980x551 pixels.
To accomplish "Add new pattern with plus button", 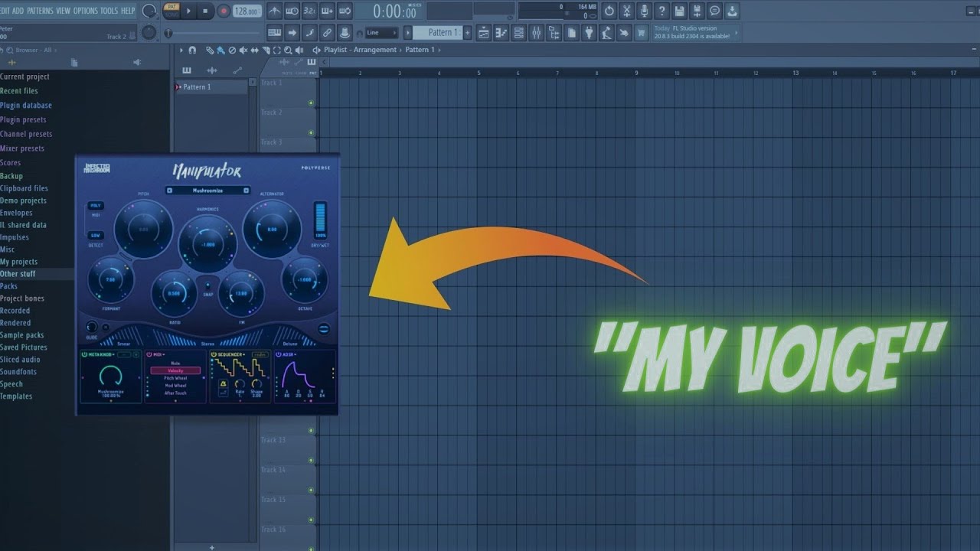I will point(467,33).
